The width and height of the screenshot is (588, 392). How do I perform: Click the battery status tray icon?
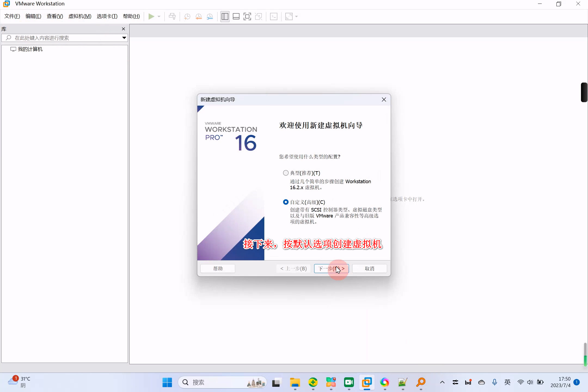click(540, 382)
